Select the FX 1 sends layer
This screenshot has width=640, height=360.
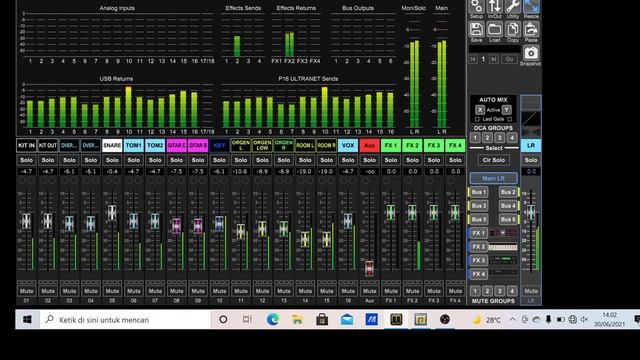click(478, 233)
